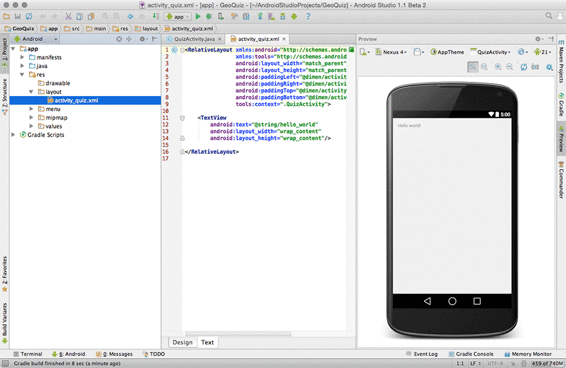Open the preview orientation dropdown

(418, 52)
